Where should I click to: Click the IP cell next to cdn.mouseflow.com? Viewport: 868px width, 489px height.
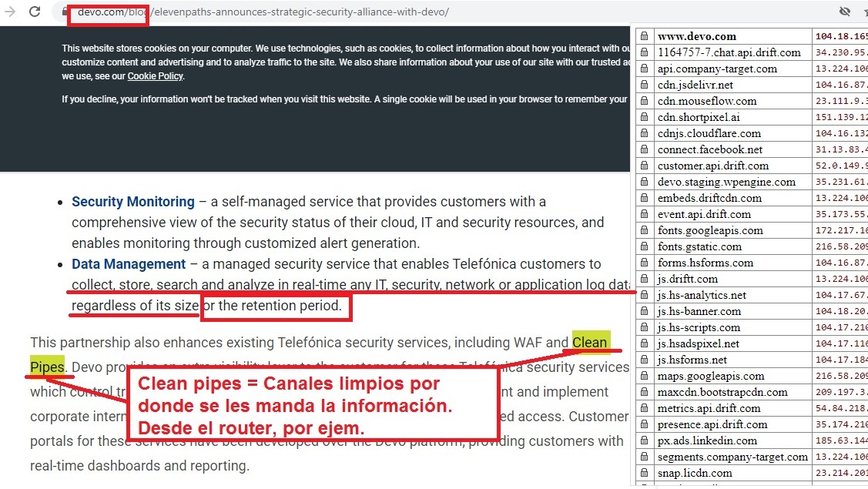(x=840, y=101)
